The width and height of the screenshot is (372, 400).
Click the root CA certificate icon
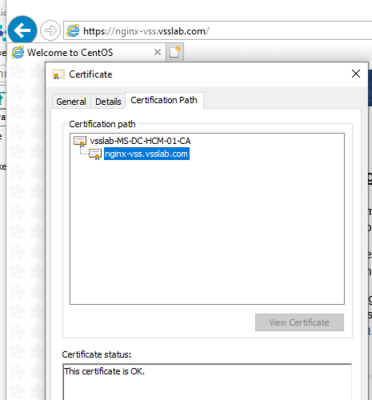click(80, 141)
